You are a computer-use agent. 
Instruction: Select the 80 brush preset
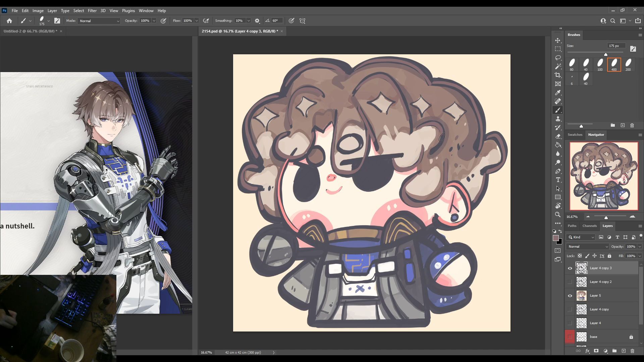pos(572,65)
